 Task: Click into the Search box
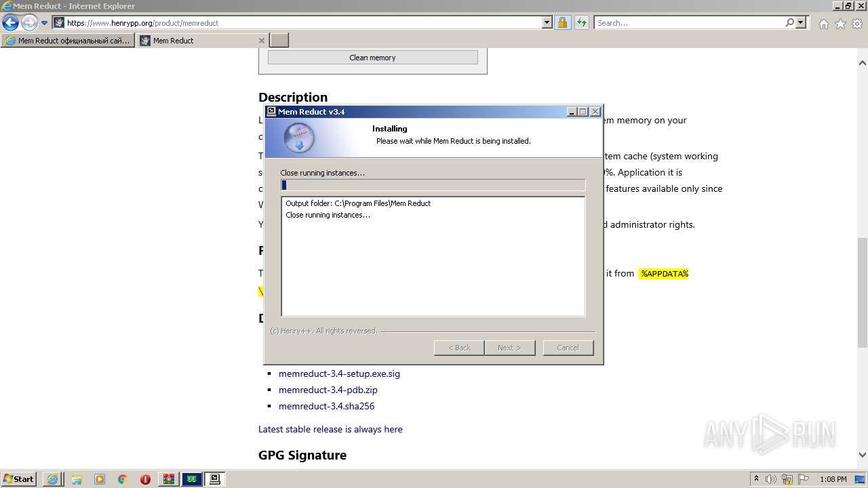click(x=689, y=23)
